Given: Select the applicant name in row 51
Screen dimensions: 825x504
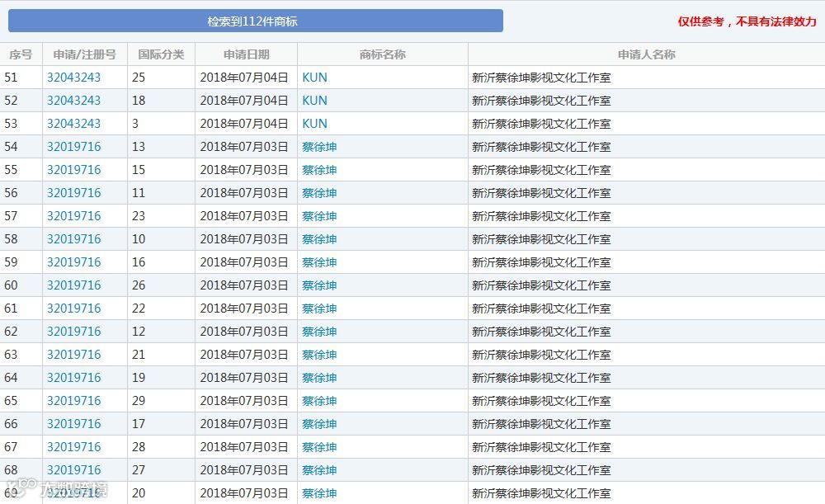Looking at the screenshot, I should [541, 78].
